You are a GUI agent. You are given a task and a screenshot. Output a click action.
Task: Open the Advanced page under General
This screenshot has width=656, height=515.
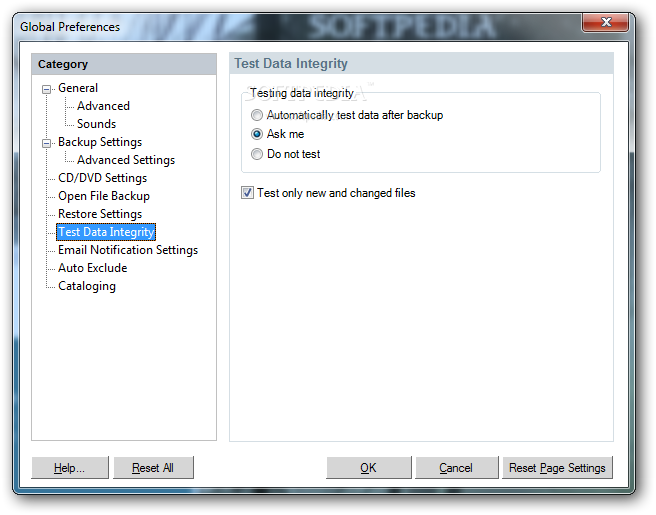[x=103, y=106]
